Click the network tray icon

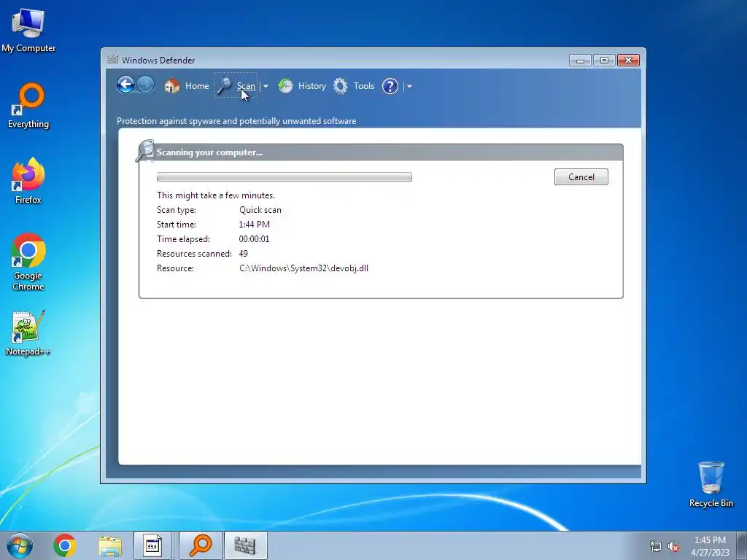pos(656,546)
